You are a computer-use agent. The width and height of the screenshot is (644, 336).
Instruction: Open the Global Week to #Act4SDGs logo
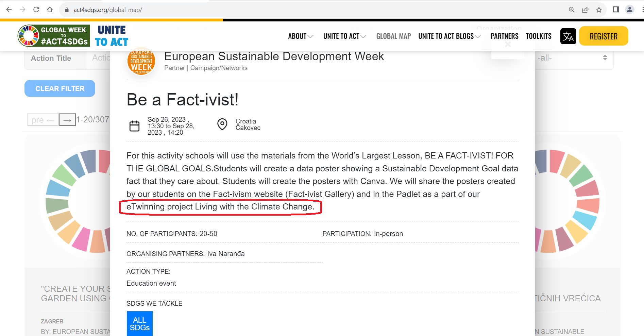click(x=54, y=36)
